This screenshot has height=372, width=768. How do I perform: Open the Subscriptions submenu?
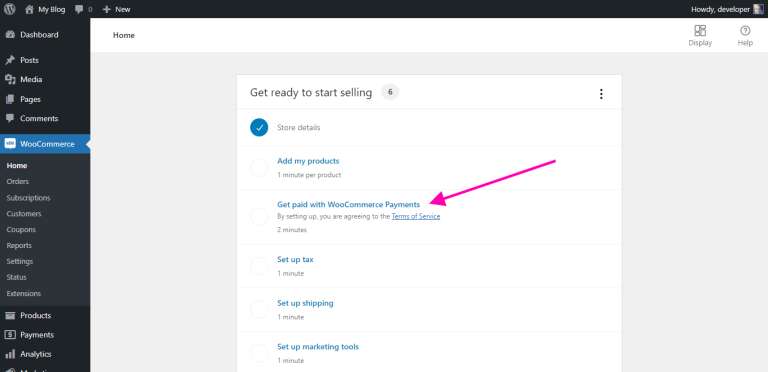[x=28, y=198]
